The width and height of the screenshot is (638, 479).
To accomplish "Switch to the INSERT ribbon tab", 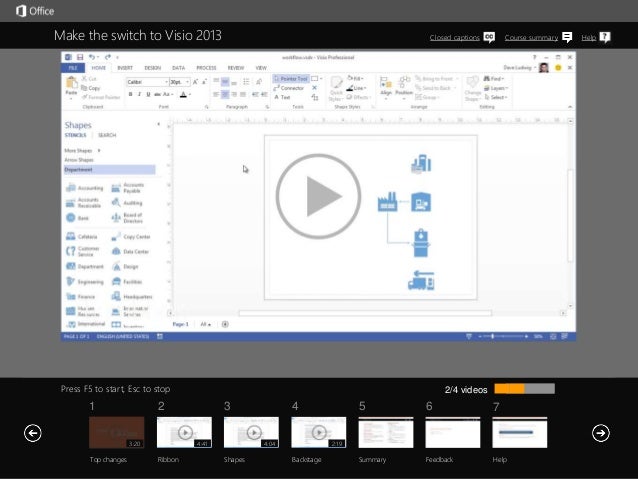I will [x=125, y=68].
